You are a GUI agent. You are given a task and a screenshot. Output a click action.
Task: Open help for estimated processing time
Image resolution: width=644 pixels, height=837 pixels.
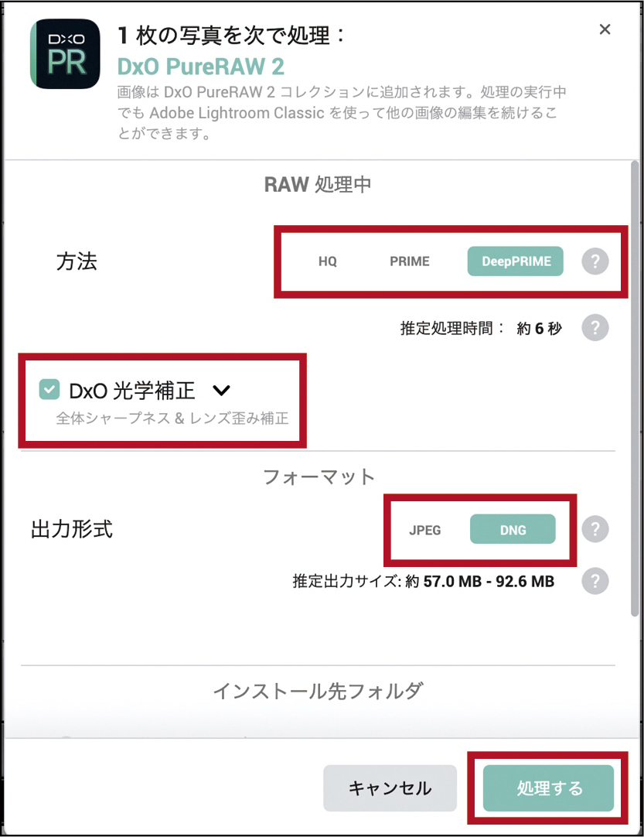pyautogui.click(x=595, y=328)
